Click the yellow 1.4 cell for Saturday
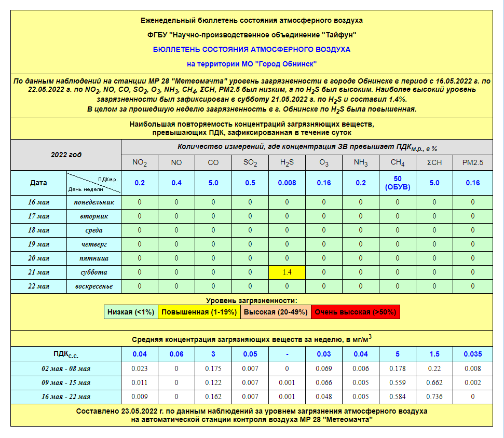504x438 pixels. 287,272
